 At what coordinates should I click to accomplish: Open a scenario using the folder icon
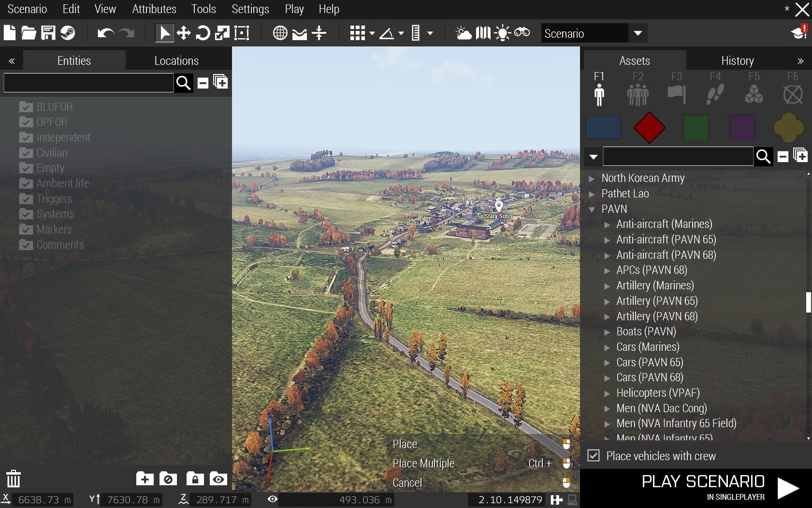click(x=29, y=33)
